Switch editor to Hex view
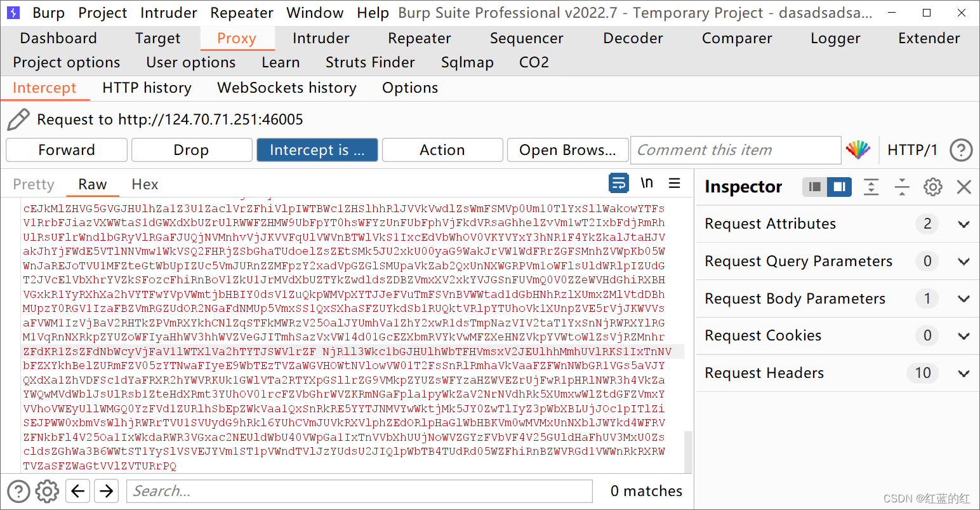 [145, 184]
